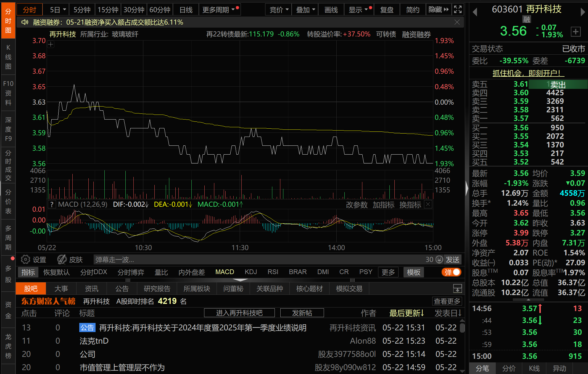Open 更多 indicators list
The height and width of the screenshot is (374, 588).
(x=388, y=272)
